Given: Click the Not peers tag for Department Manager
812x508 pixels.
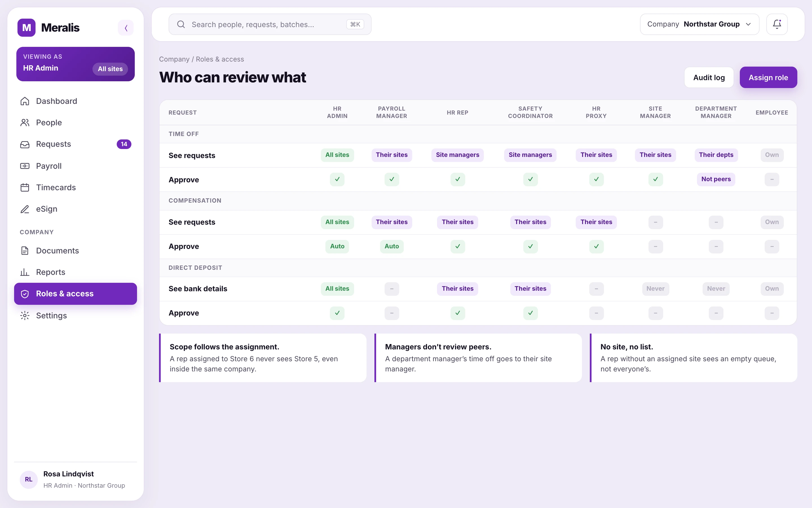Looking at the screenshot, I should 716,179.
